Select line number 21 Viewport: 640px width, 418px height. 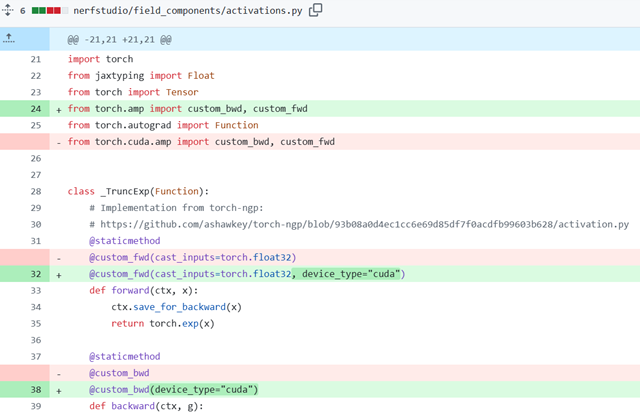coord(36,59)
